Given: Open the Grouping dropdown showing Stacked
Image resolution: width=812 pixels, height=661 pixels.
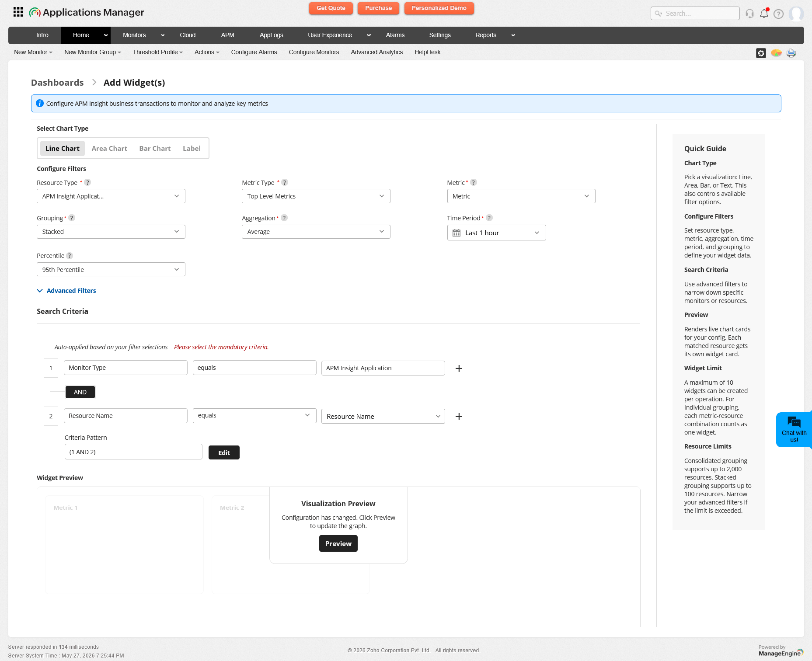Looking at the screenshot, I should (111, 232).
